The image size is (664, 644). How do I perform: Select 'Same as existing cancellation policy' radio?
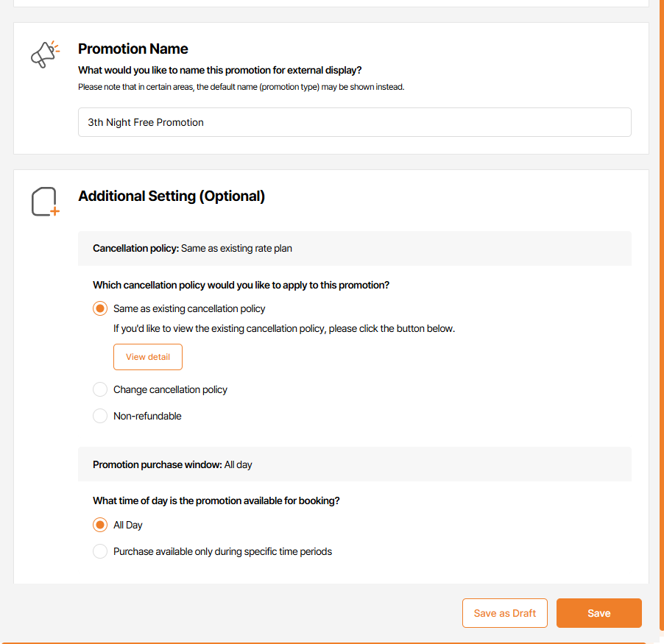point(100,308)
